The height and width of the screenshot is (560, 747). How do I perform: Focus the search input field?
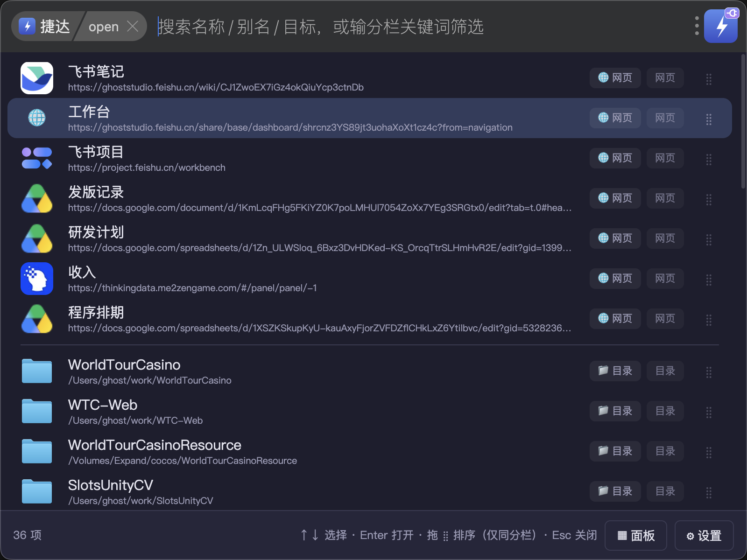[x=420, y=27]
